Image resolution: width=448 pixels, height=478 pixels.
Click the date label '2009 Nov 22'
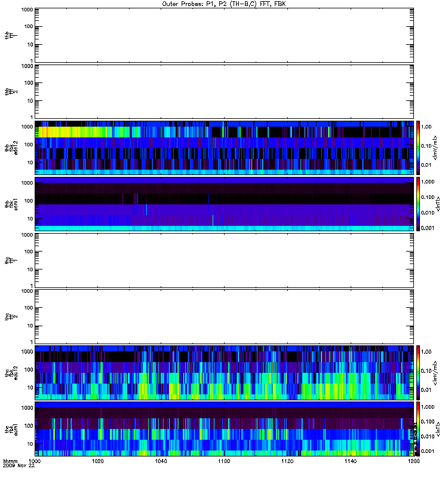point(19,466)
